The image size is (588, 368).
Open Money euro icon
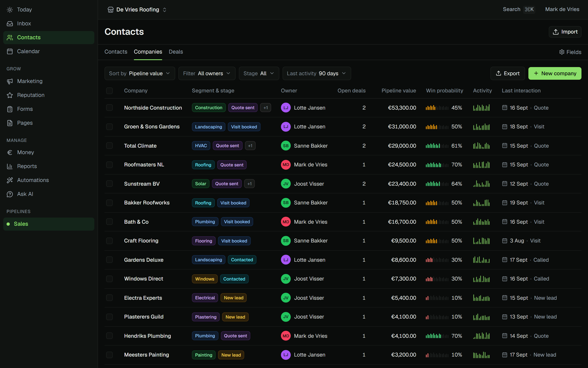pyautogui.click(x=10, y=152)
